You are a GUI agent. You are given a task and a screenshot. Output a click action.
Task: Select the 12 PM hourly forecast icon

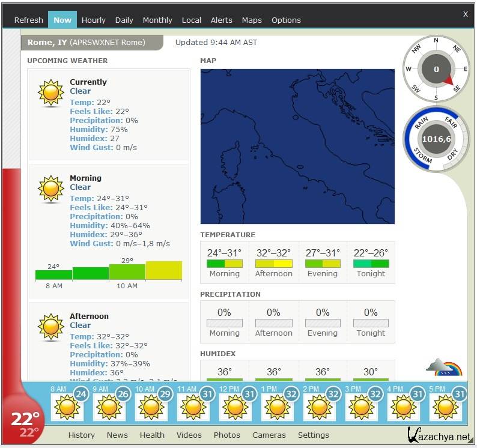[x=235, y=407]
